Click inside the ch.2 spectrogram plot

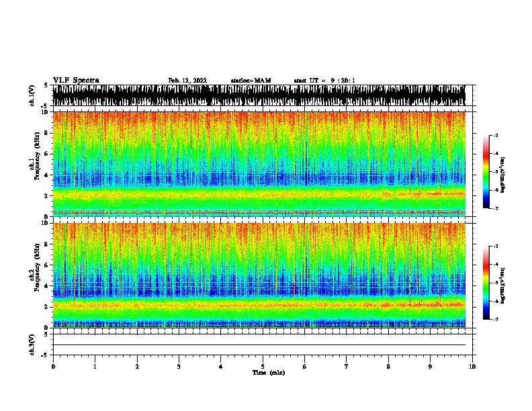pyautogui.click(x=259, y=275)
